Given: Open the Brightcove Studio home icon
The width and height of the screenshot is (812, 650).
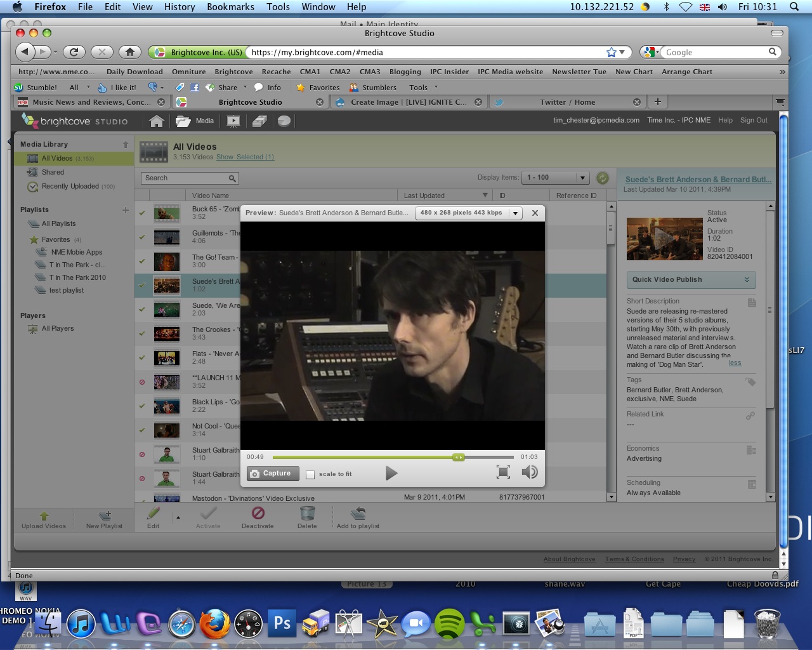Looking at the screenshot, I should pyautogui.click(x=156, y=121).
